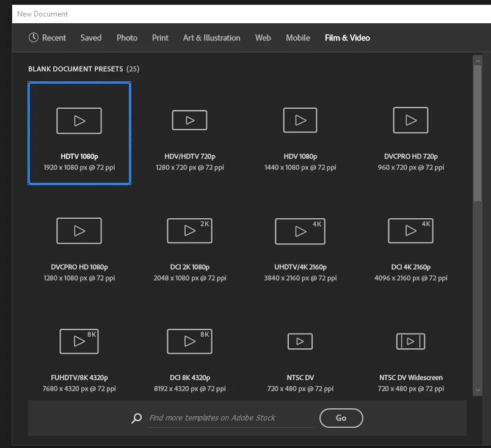Select the DCI 8K 4320p preset icon

coord(189,342)
